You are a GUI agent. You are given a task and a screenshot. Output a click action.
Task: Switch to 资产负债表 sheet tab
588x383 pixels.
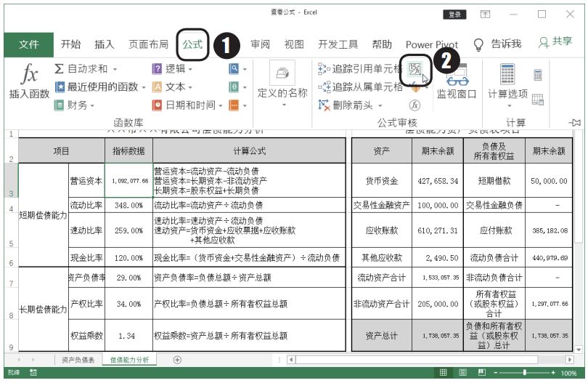pyautogui.click(x=78, y=360)
